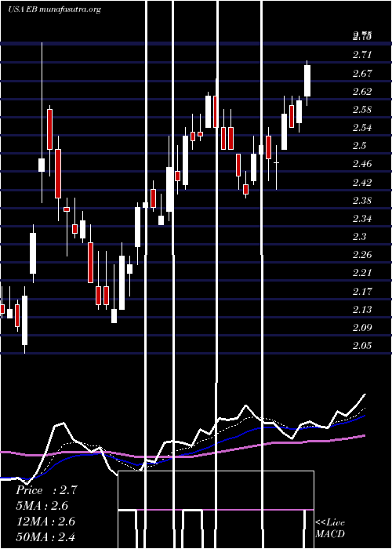Click the 2.71 price axis label
Viewport: 392px width, 549px height.
[x=362, y=55]
